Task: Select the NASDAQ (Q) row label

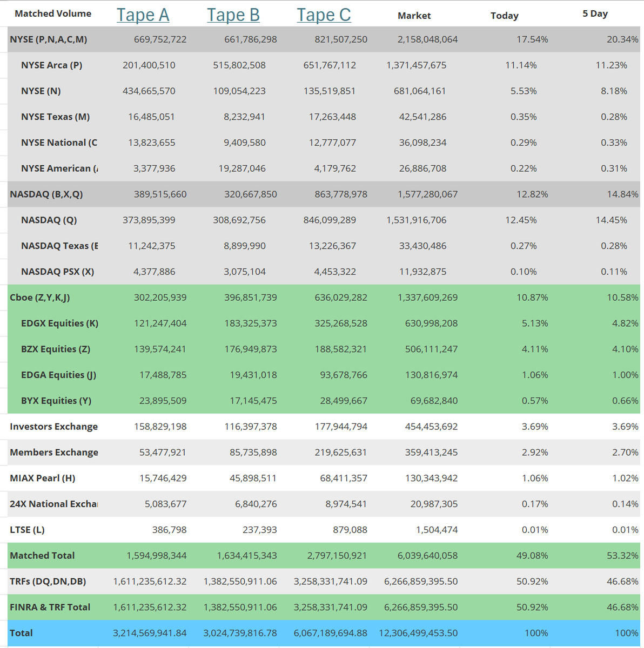Action: [x=49, y=220]
